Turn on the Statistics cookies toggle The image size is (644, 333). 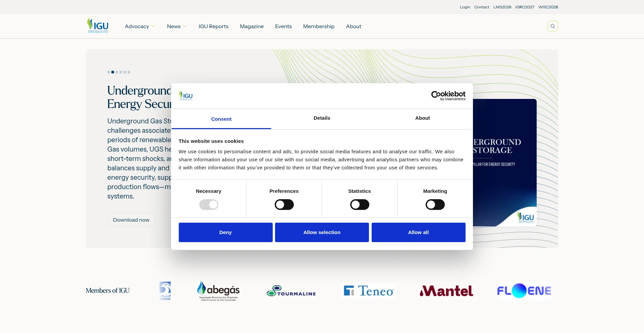pos(360,205)
